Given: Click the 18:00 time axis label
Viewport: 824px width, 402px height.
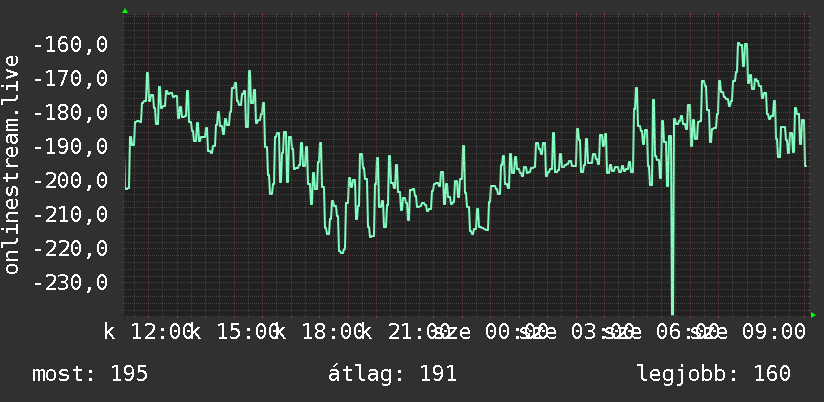Looking at the screenshot, I should (x=332, y=332).
